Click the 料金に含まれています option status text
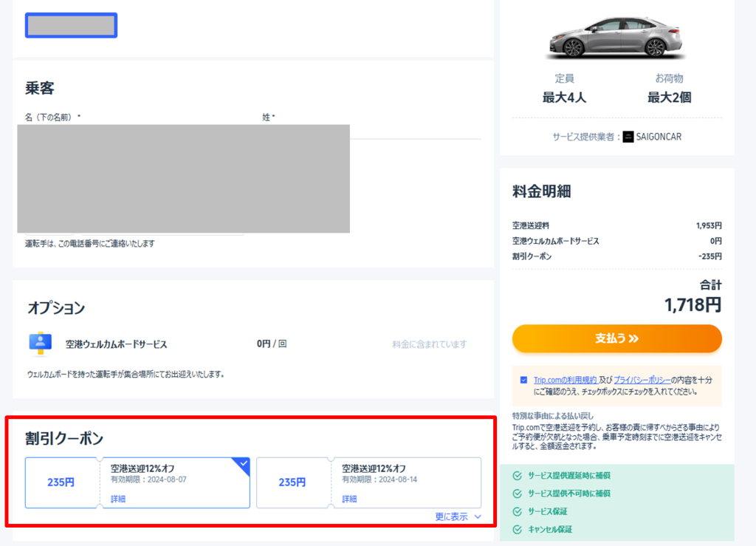The width and height of the screenshot is (756, 546). coord(429,344)
